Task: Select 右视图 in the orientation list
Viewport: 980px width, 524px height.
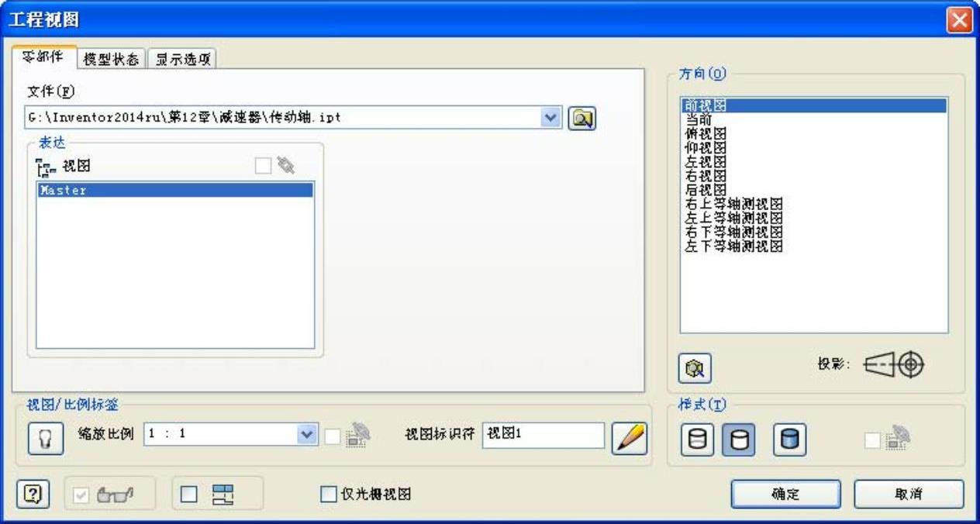Action: click(x=706, y=176)
